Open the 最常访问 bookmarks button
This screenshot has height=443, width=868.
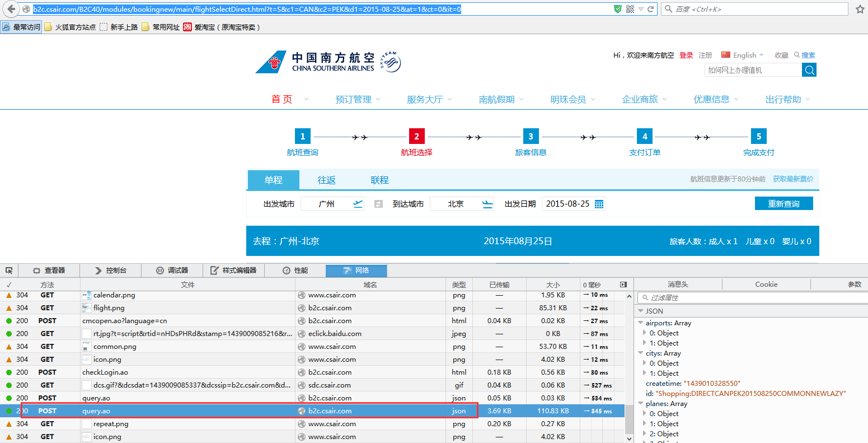[x=21, y=27]
